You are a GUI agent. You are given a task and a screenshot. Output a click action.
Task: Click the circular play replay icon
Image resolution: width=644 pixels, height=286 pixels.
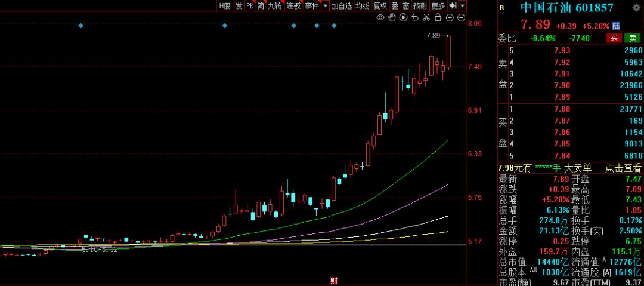[x=403, y=18]
